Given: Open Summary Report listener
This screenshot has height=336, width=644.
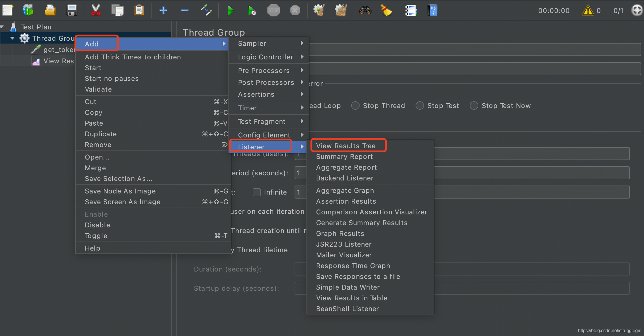Looking at the screenshot, I should [x=344, y=157].
